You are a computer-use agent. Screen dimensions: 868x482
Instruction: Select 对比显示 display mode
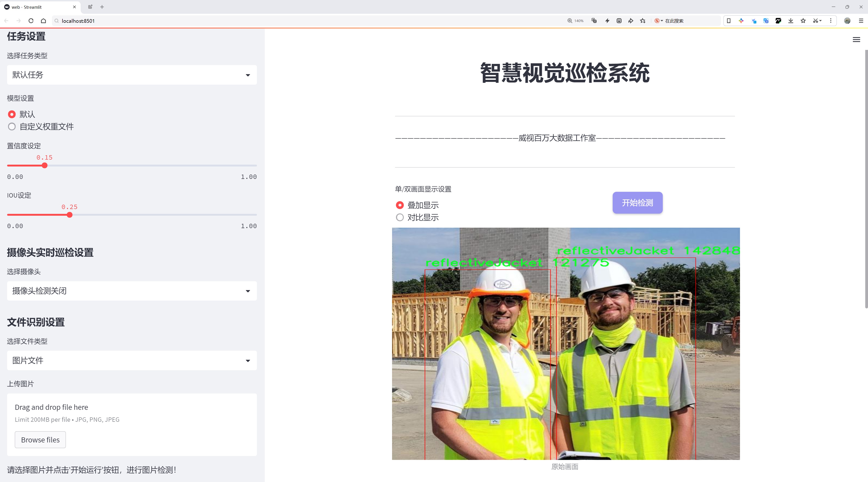click(400, 217)
